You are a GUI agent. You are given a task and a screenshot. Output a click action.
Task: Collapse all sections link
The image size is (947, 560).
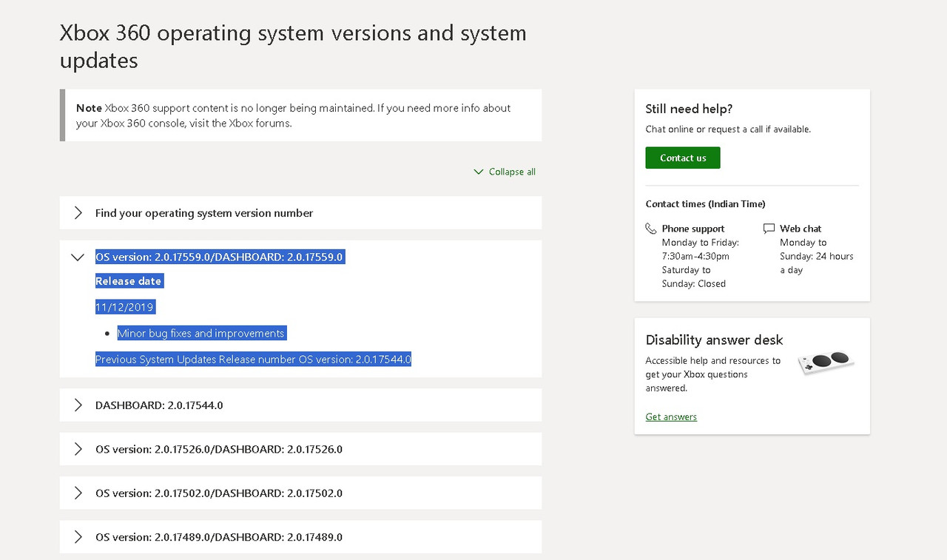tap(505, 172)
